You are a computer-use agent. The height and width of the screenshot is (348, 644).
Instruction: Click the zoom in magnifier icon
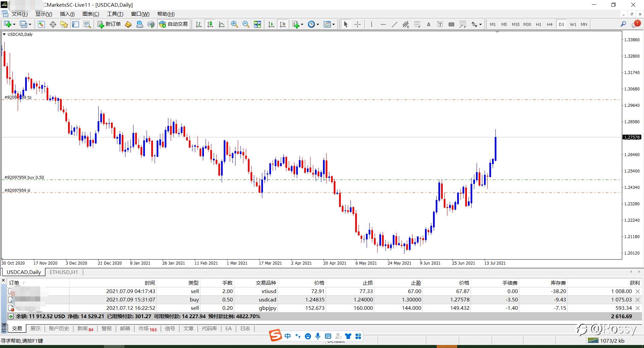[234, 24]
